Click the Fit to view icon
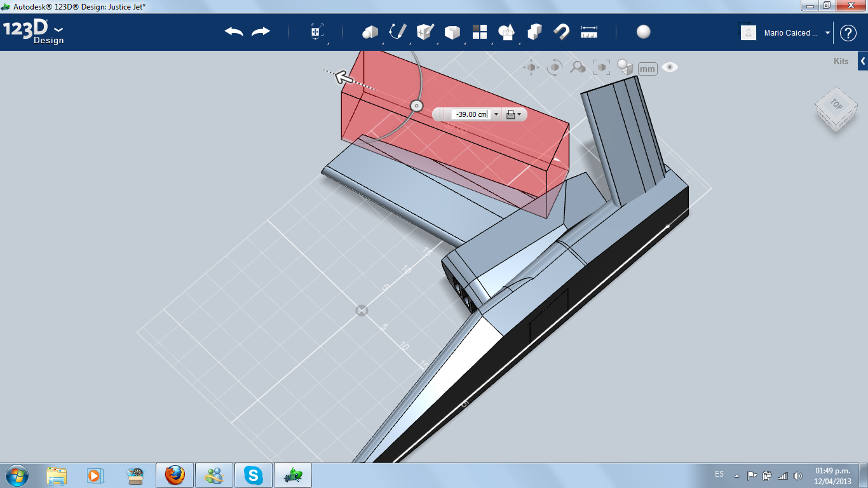The image size is (868, 488). 601,67
